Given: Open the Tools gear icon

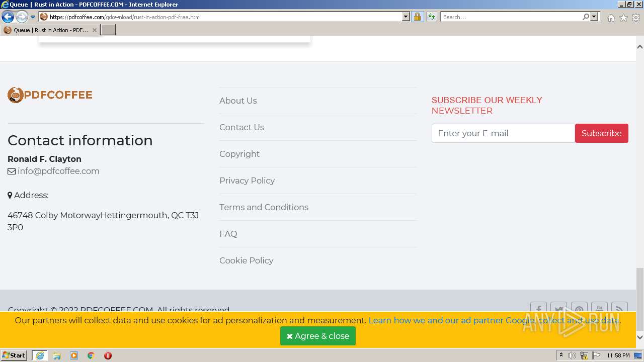Looking at the screenshot, I should click(x=636, y=18).
